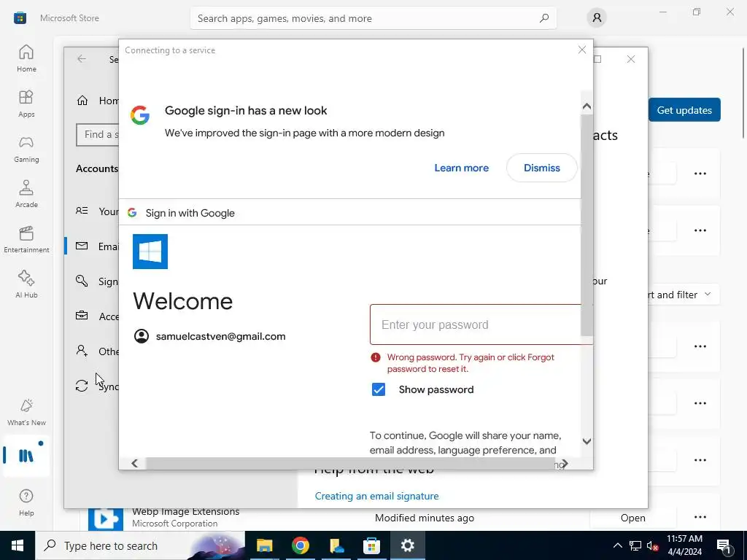Select Your info icon in Settings
747x560 pixels.
[82, 211]
